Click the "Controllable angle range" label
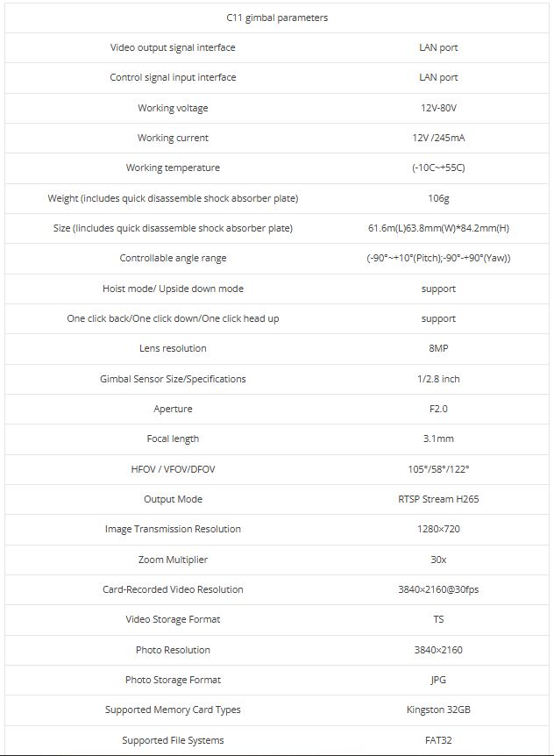The height and width of the screenshot is (756, 554). coord(173,258)
